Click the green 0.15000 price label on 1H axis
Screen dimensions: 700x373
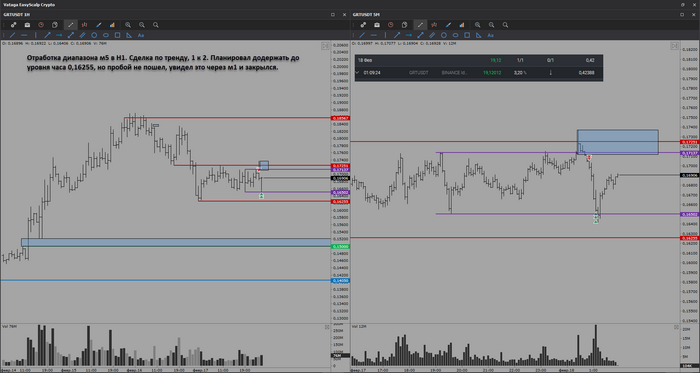tap(340, 246)
